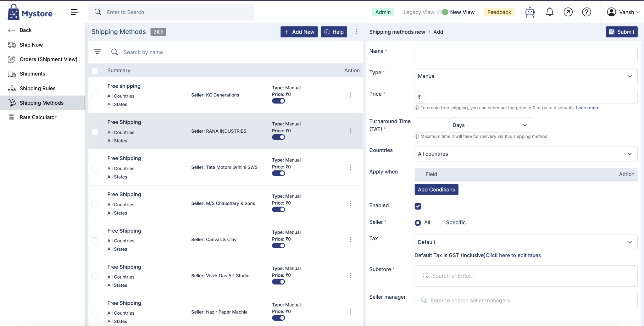
Task: Open Rate Calculator from sidebar
Action: click(38, 117)
